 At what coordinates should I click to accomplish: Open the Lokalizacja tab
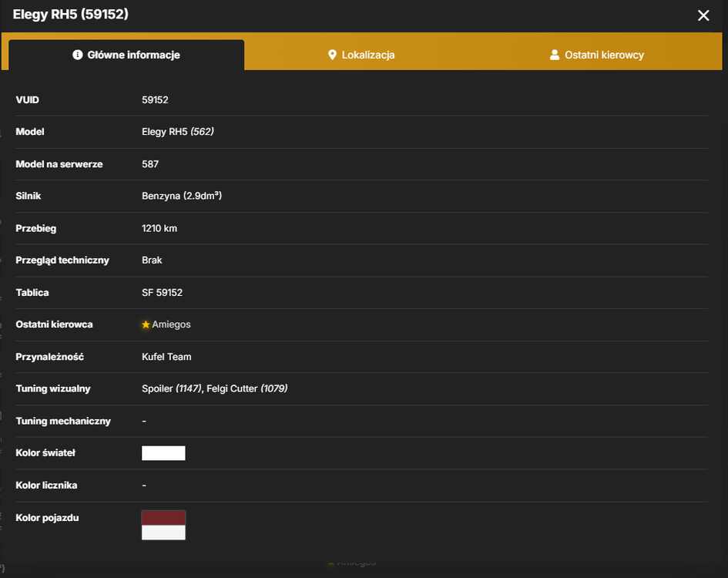coord(361,55)
